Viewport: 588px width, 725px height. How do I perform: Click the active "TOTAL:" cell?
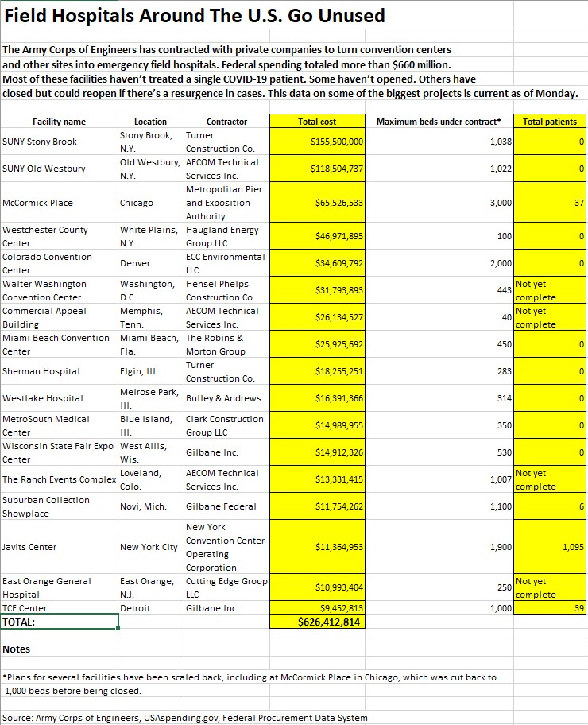(x=59, y=622)
